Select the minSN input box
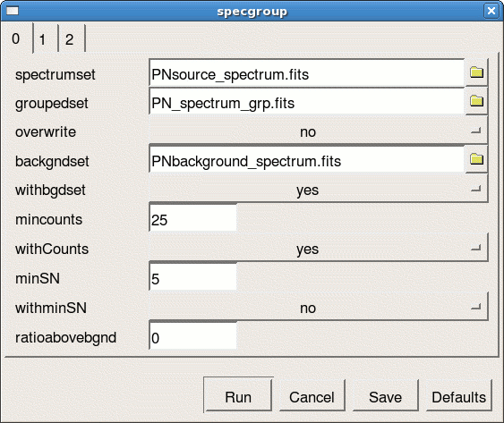The width and height of the screenshot is (504, 423). click(192, 277)
